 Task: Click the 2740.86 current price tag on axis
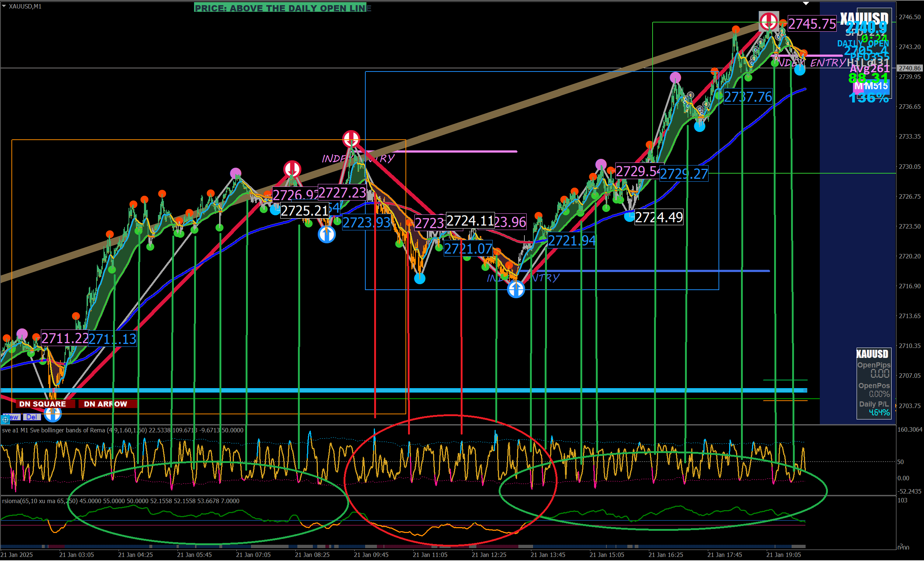point(909,68)
